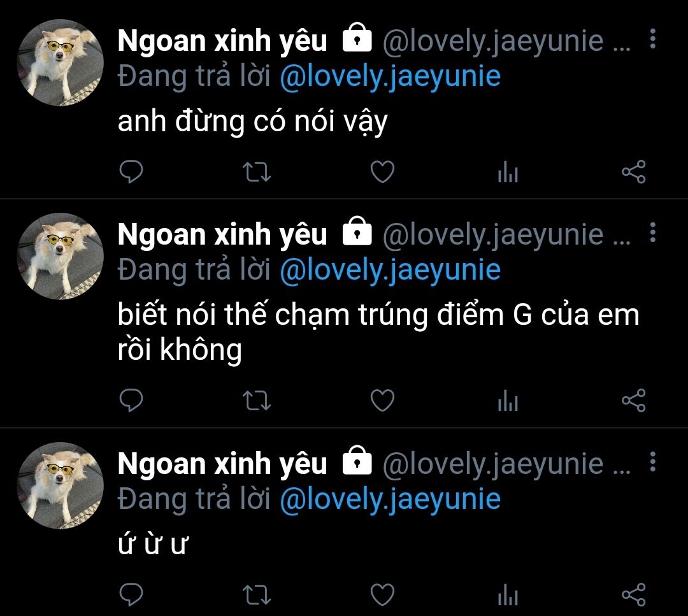Share the 'biết nói thế' tweet
The width and height of the screenshot is (688, 616).
tap(634, 400)
